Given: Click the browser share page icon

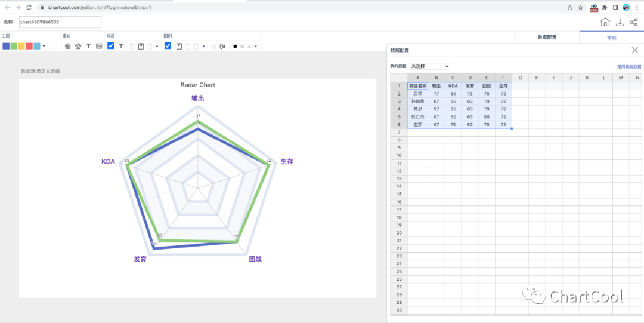Looking at the screenshot, I should click(569, 7).
